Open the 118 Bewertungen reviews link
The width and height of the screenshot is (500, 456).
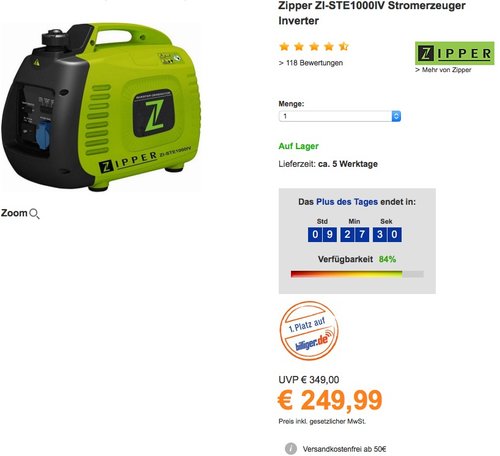tap(311, 63)
